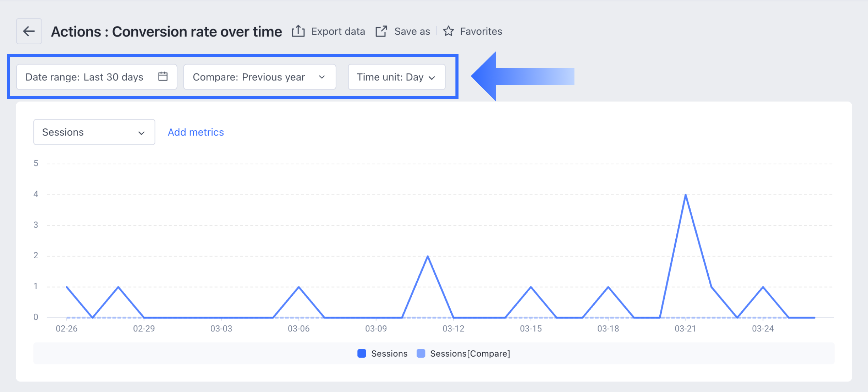The height and width of the screenshot is (392, 868).
Task: Click the Save as label
Action: point(412,31)
